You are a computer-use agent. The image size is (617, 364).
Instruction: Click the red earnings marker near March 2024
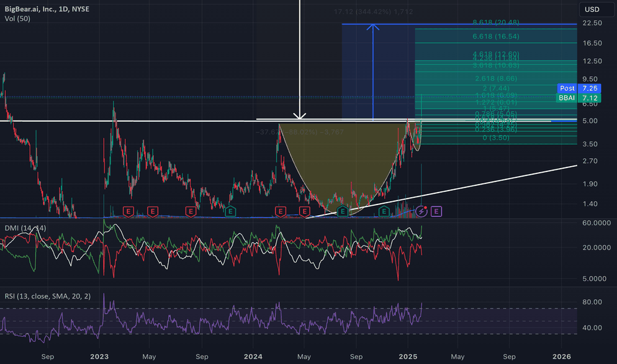pos(280,212)
